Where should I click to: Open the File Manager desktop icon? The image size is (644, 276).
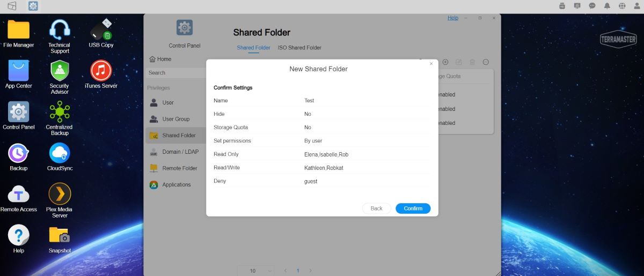[18, 30]
